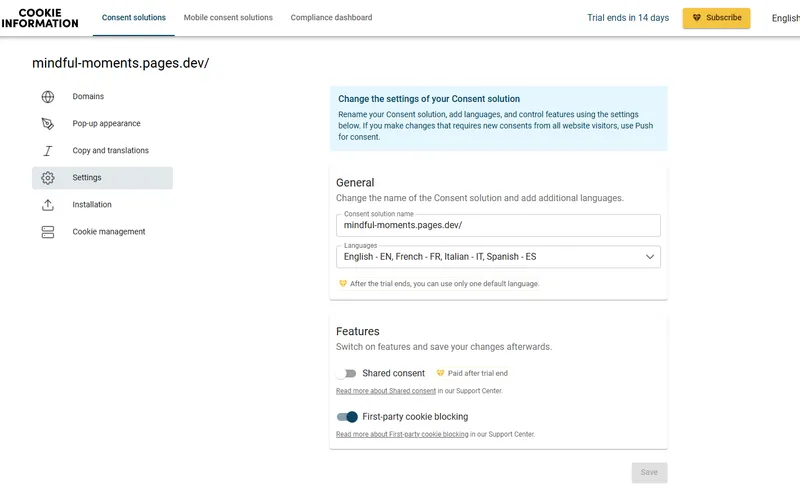Click the Pop-up appearance pen icon

click(47, 124)
